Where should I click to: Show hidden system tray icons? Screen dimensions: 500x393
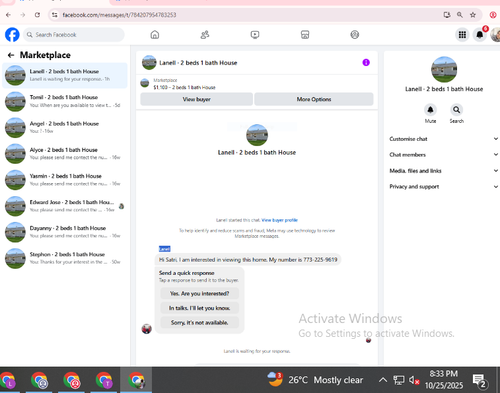(383, 380)
